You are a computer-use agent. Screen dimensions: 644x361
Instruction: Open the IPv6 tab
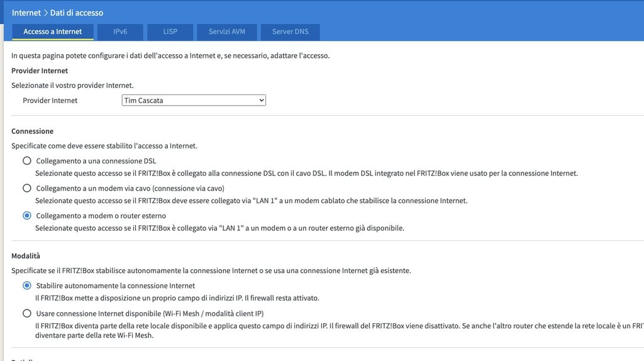[x=120, y=31]
